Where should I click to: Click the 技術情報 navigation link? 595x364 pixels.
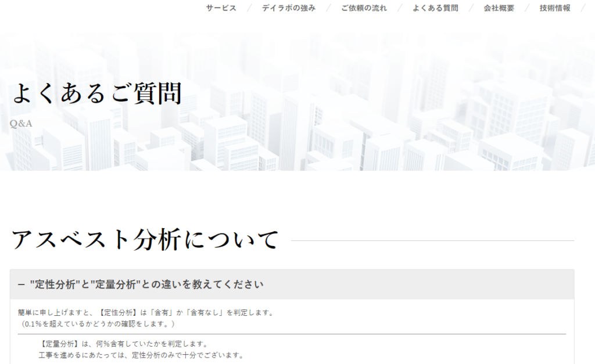[554, 8]
